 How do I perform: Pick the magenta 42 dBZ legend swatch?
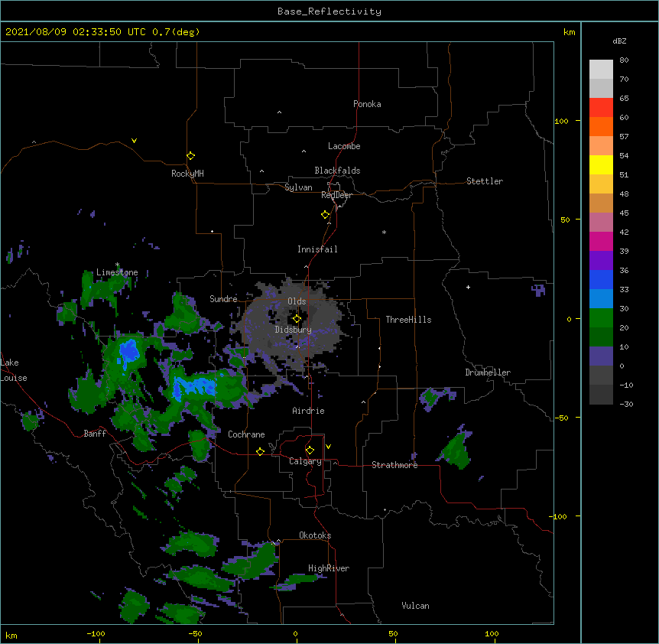pyautogui.click(x=601, y=241)
